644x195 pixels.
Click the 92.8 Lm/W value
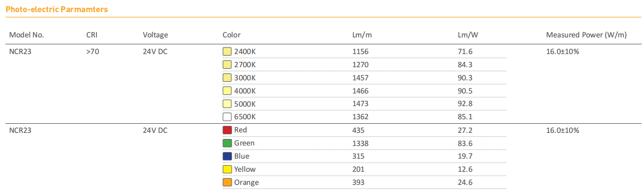coord(465,104)
